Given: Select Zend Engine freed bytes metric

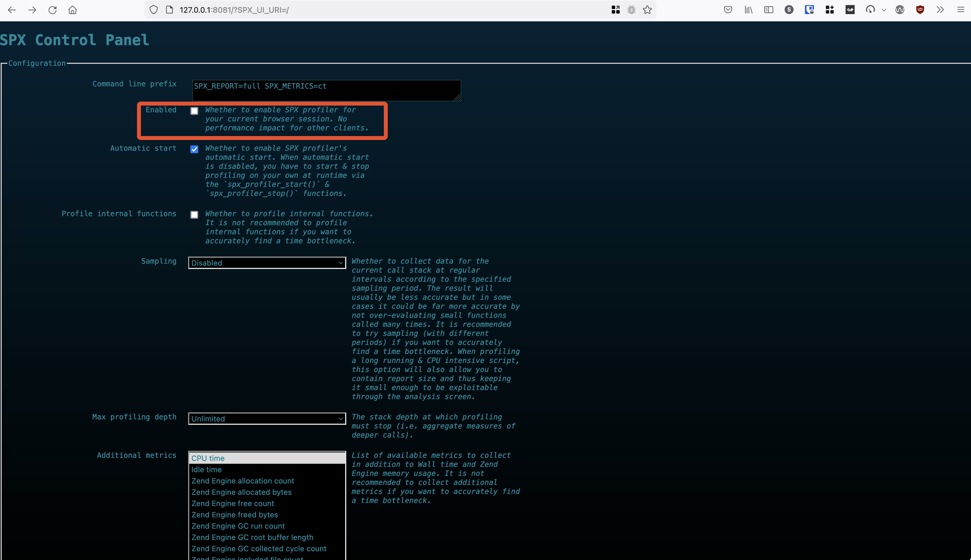Looking at the screenshot, I should click(x=267, y=515).
